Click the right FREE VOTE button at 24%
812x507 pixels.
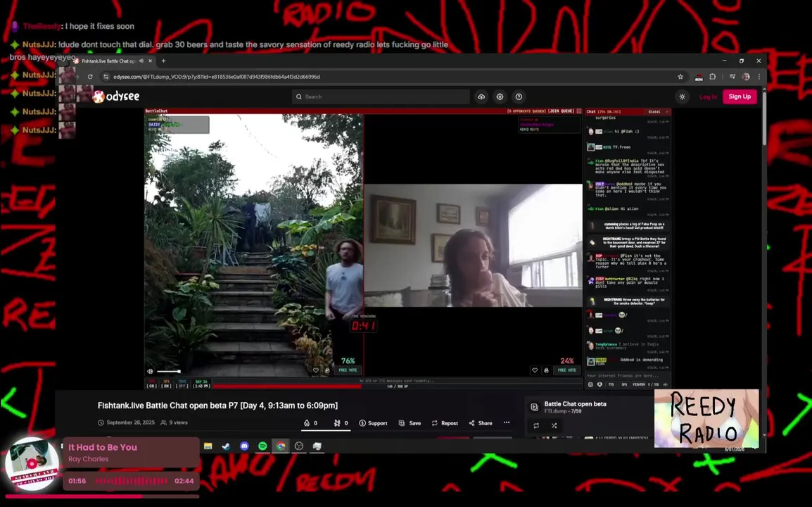point(567,370)
